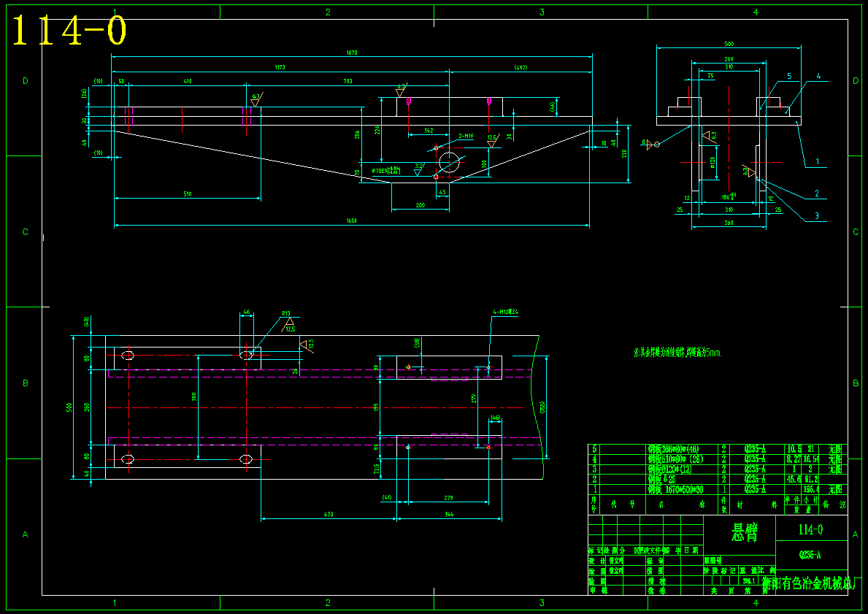Select the green 114-0 drawing number cell

(811, 529)
